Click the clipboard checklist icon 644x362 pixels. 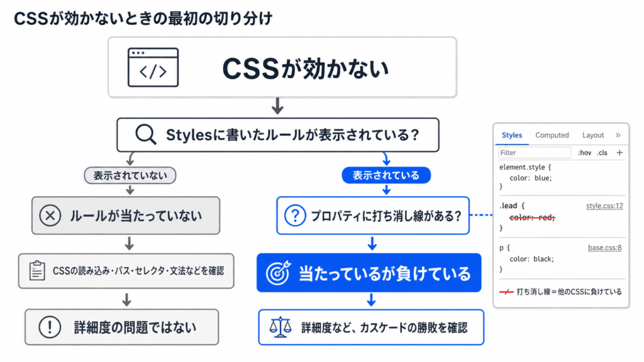[x=37, y=270]
